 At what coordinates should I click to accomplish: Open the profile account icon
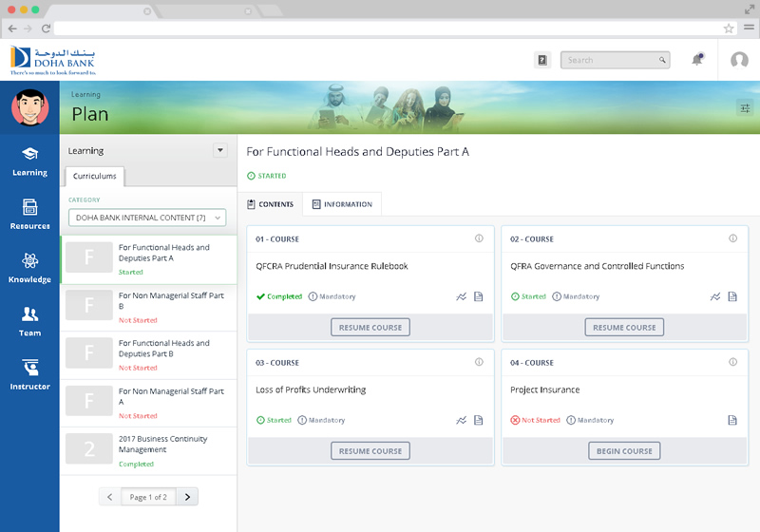click(739, 60)
